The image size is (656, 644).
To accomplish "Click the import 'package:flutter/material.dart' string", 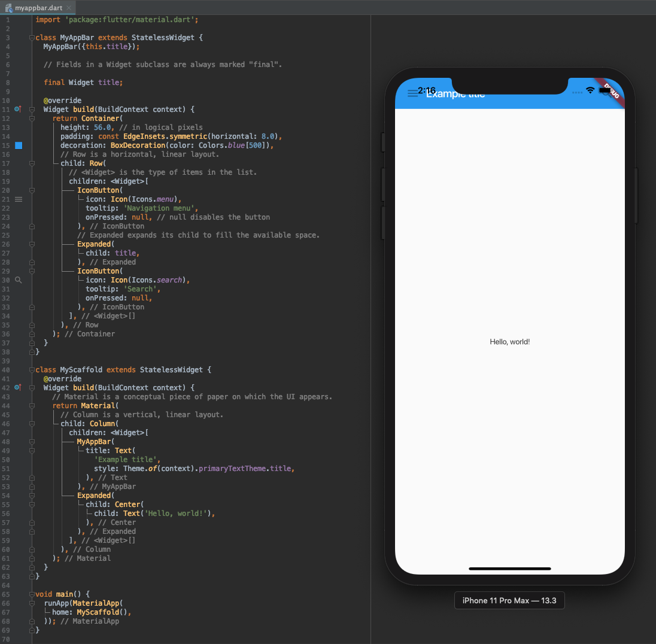I will coord(131,20).
